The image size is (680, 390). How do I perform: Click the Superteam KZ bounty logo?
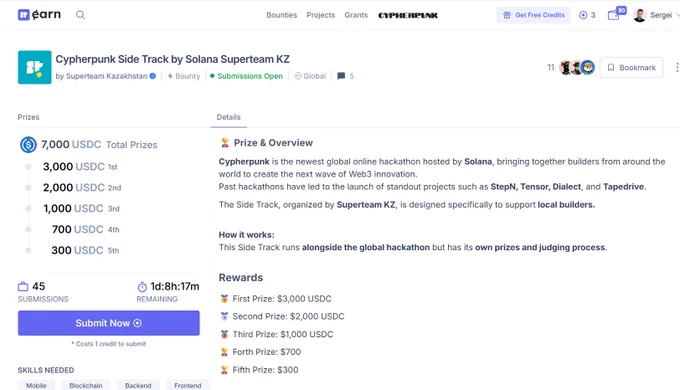point(35,67)
